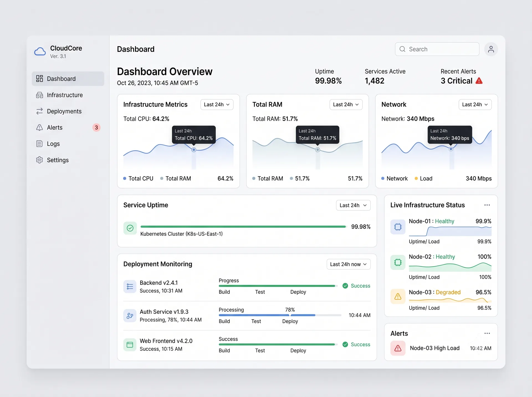Click the Backend Success checkmark icon
Viewport: 532px width, 397px height.
point(345,286)
